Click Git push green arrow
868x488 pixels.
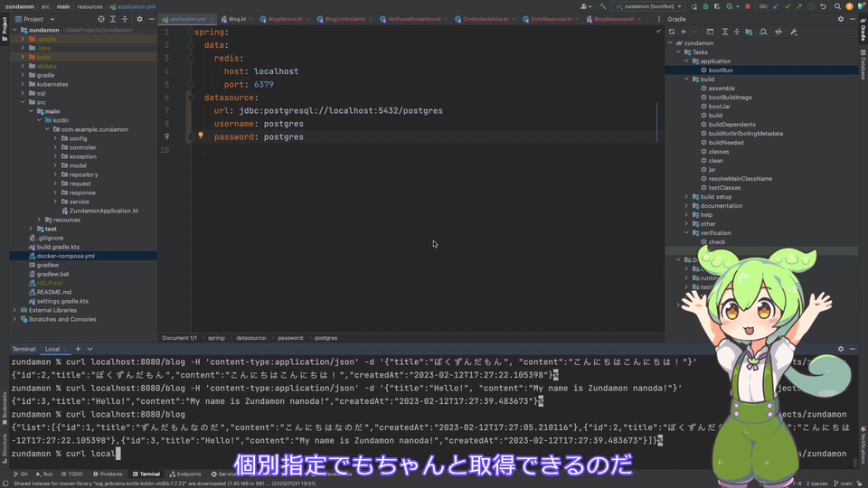tap(799, 6)
